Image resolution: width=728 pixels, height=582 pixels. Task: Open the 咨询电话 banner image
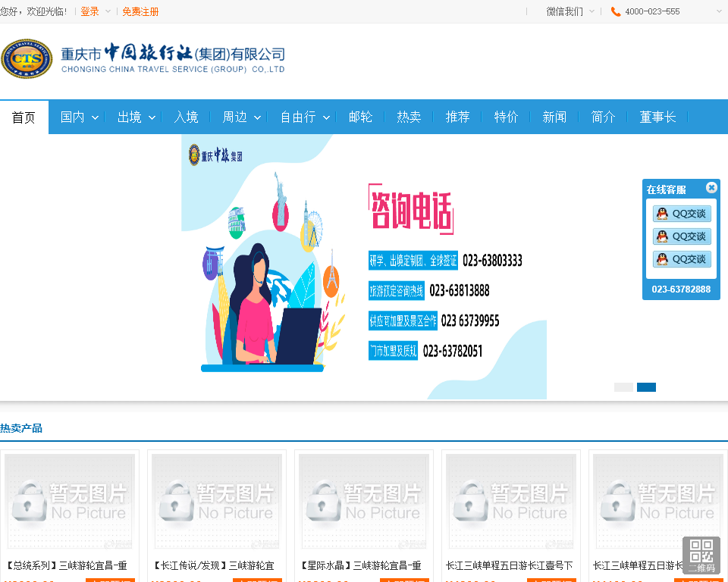click(x=364, y=267)
